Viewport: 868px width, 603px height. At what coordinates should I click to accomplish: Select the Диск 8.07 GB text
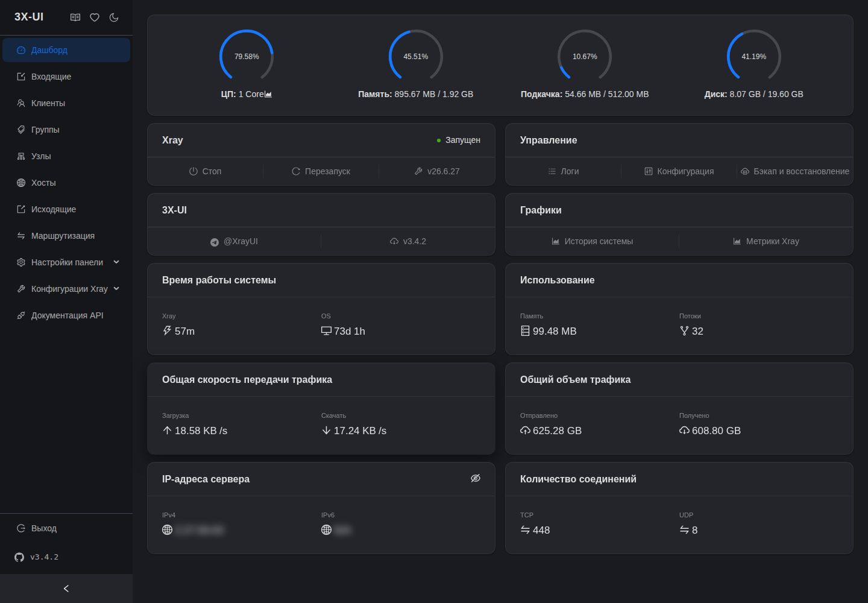pyautogui.click(x=754, y=94)
